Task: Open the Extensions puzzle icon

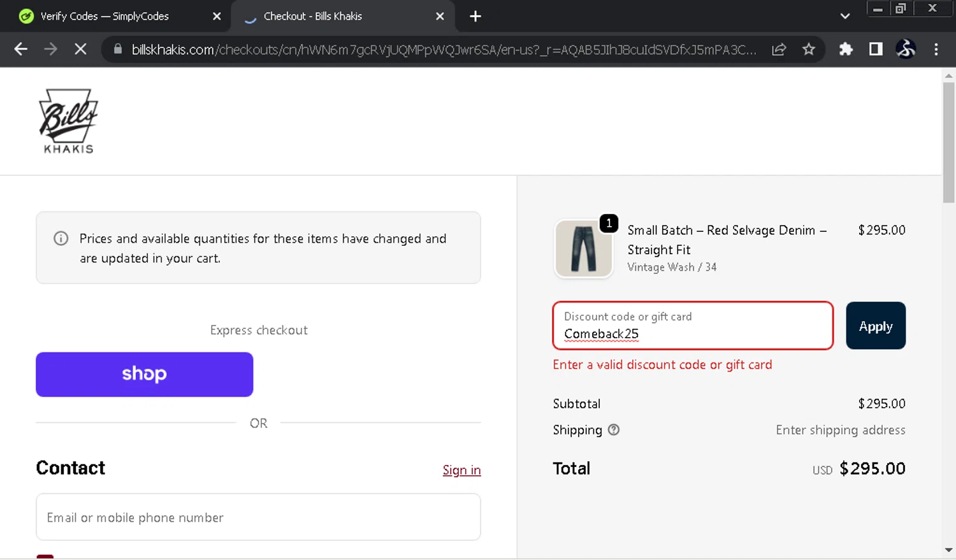Action: coord(846,49)
